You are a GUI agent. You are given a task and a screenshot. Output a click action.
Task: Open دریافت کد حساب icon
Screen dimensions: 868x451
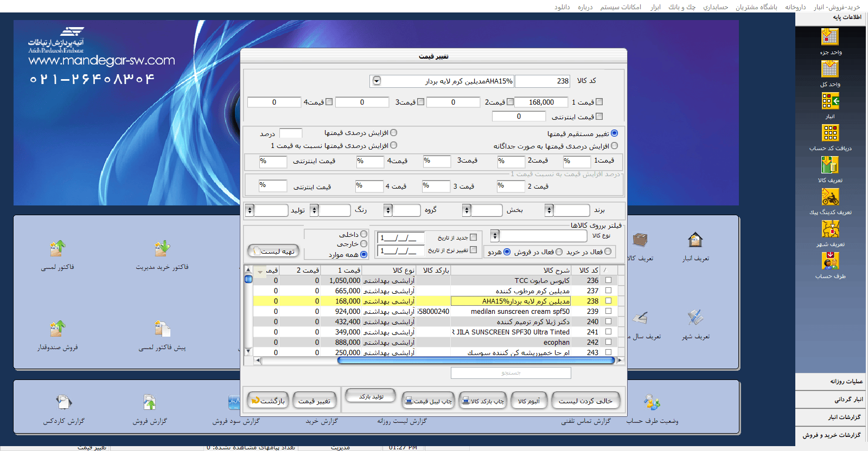pos(830,133)
